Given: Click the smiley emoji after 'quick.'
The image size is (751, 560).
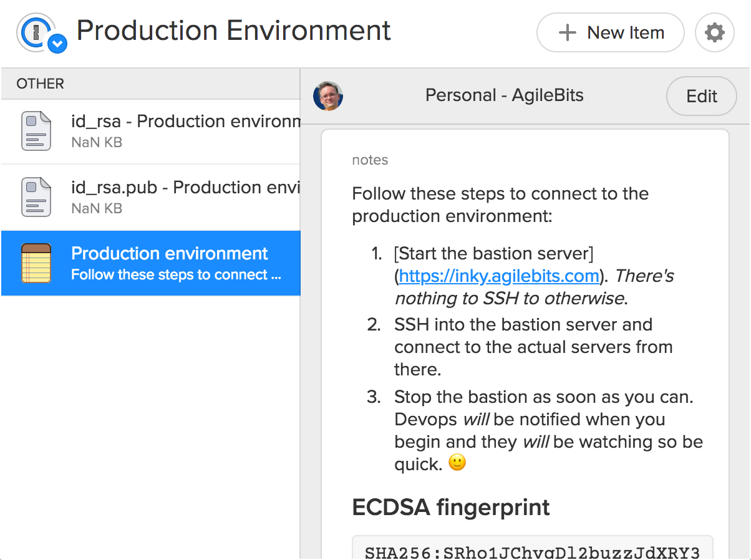Looking at the screenshot, I should pyautogui.click(x=457, y=463).
